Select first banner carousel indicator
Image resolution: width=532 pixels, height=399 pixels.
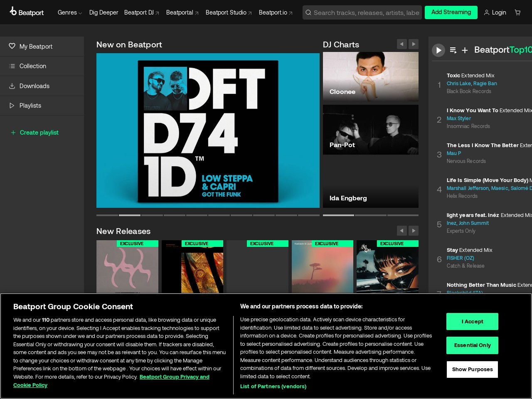coord(107,215)
